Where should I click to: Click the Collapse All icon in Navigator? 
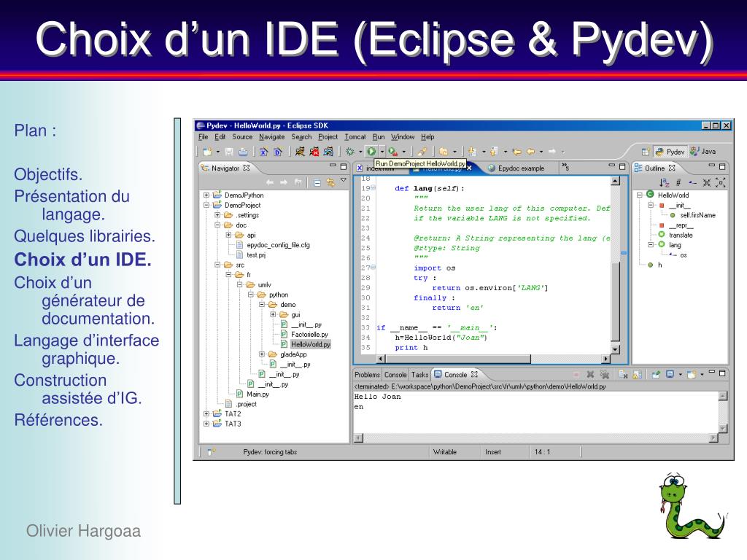[317, 182]
